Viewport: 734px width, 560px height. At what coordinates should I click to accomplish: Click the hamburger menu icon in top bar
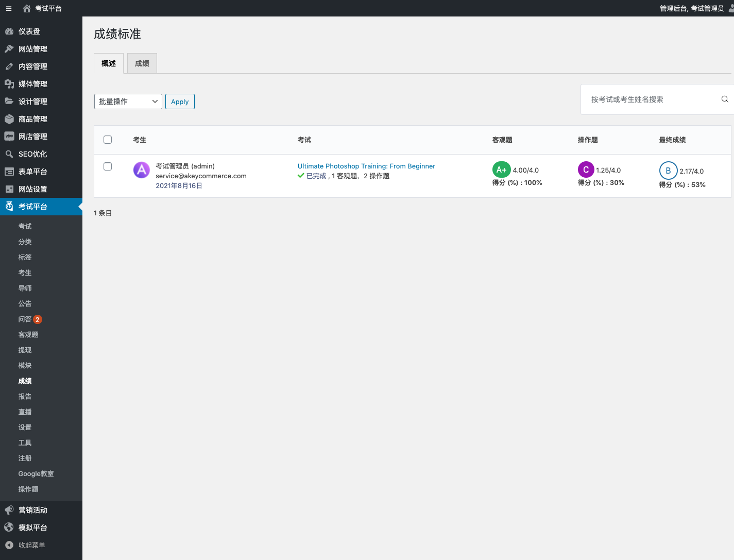[x=9, y=8]
